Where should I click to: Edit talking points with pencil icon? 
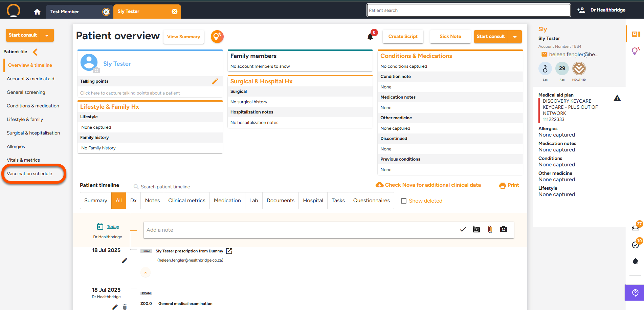point(215,81)
